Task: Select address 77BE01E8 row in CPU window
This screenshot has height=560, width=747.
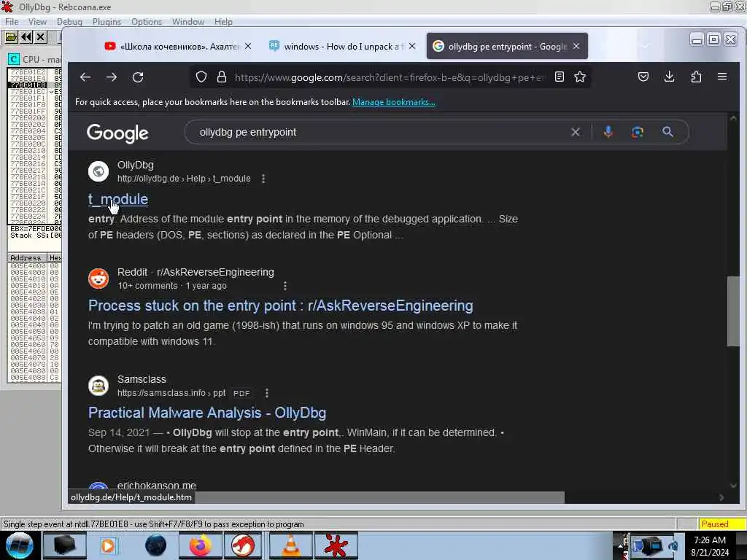Action: coord(34,85)
